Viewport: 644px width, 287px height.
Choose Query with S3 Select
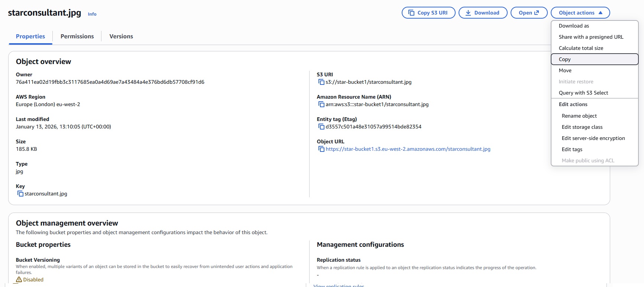583,93
